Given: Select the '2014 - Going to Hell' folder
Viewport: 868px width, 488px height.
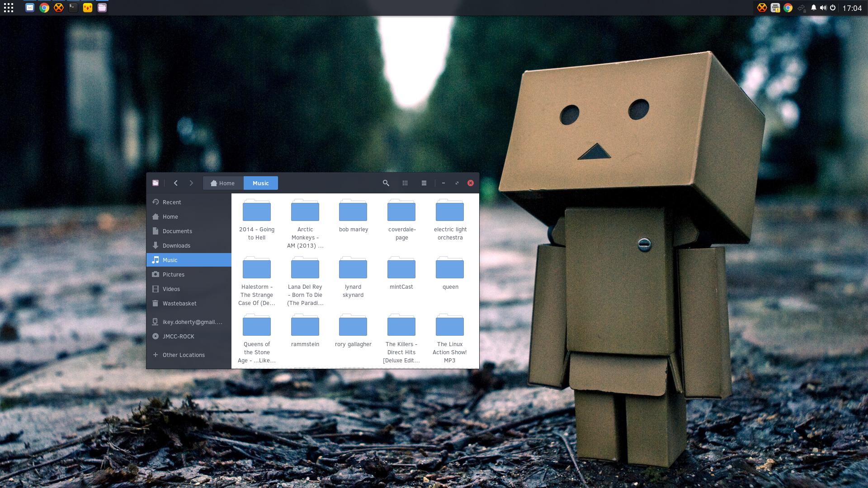Looking at the screenshot, I should coord(257,220).
